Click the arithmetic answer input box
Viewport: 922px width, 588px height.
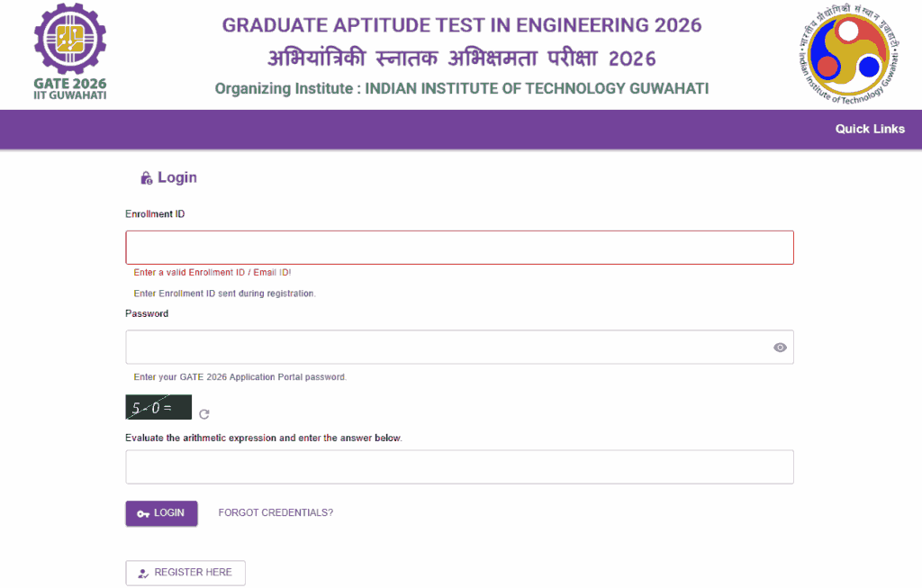[459, 466]
